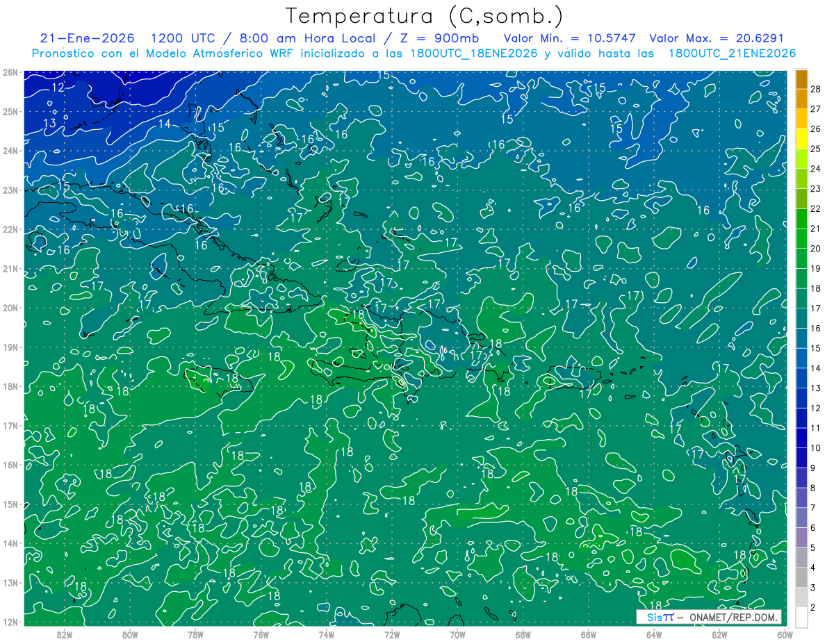Click the "15N" latitude axis label
This screenshot has height=644, width=834.
pyautogui.click(x=10, y=504)
